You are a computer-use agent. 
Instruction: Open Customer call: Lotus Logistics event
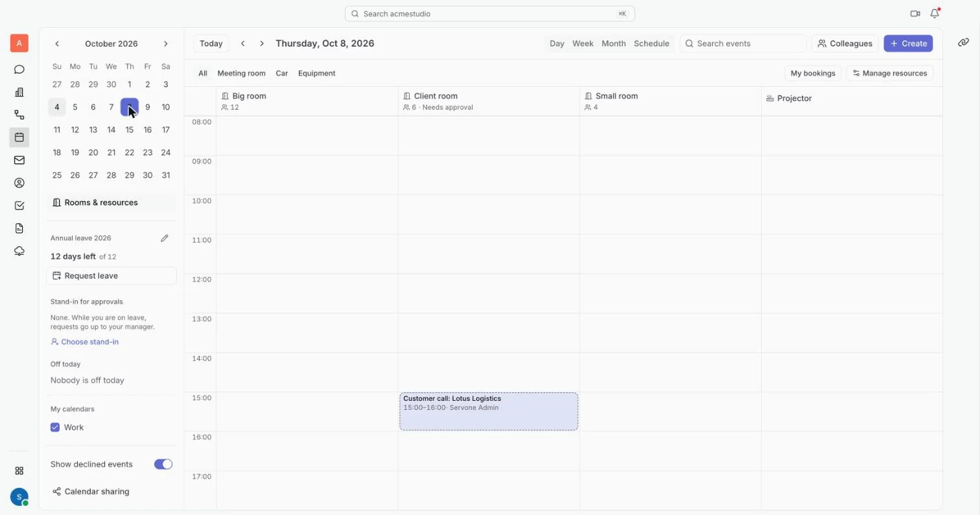[x=489, y=411]
